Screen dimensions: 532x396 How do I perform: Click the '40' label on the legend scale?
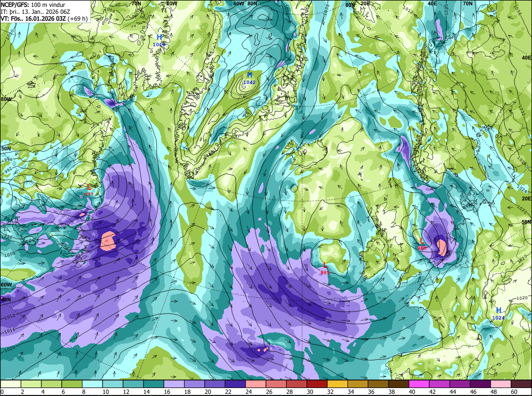411,392
